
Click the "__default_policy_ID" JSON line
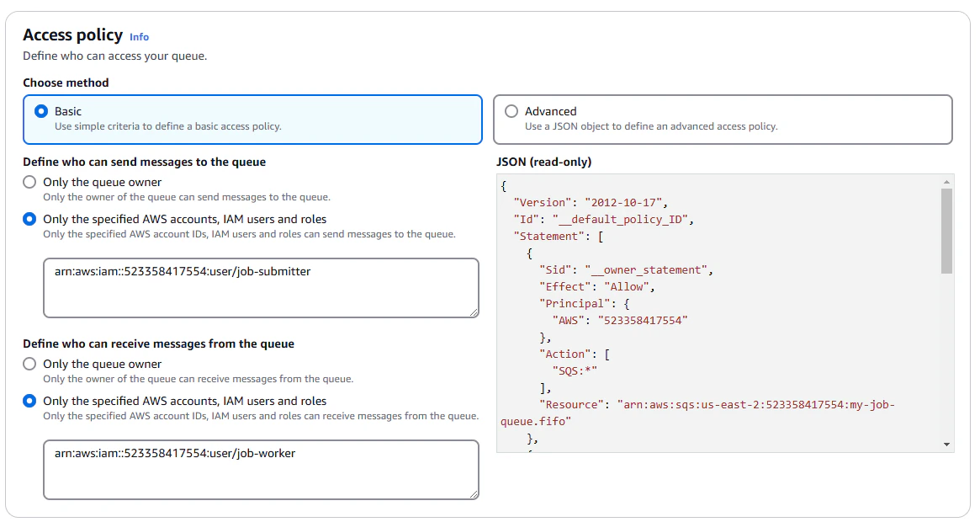pos(603,219)
